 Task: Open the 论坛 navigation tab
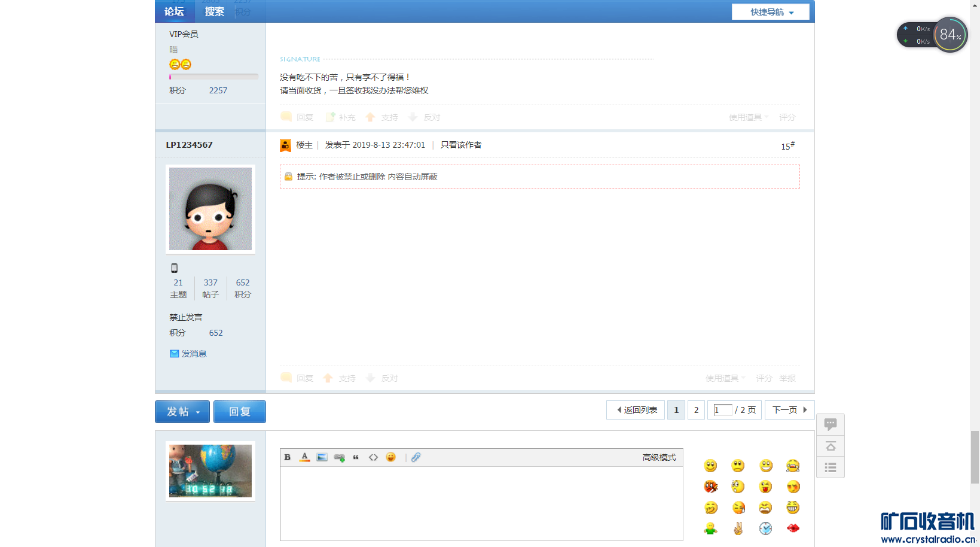[175, 11]
